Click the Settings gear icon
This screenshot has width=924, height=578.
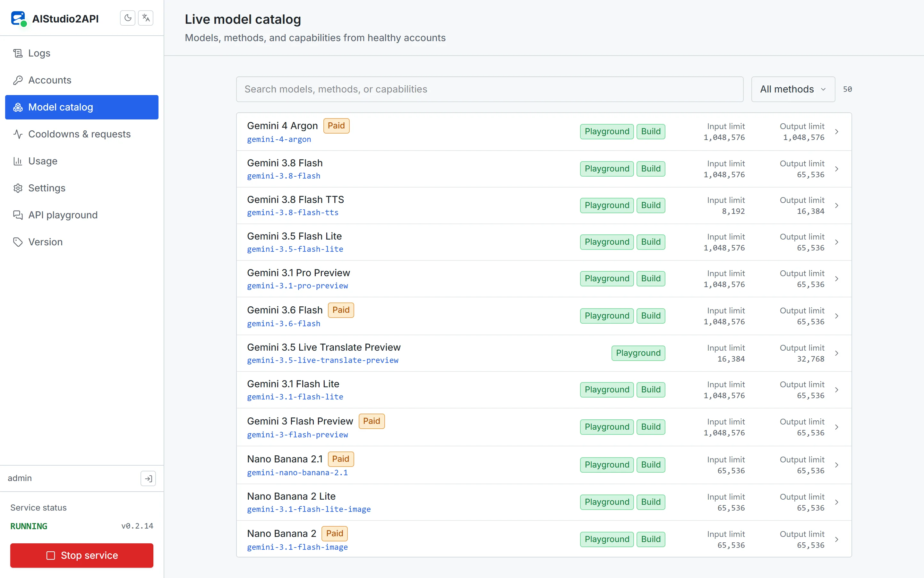[x=18, y=188]
